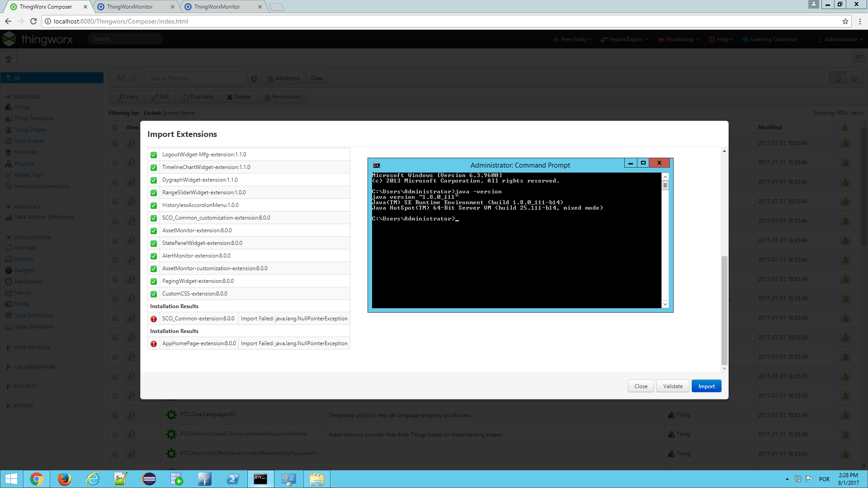Click the red error icon for AppHomePage-extension

[x=154, y=344]
